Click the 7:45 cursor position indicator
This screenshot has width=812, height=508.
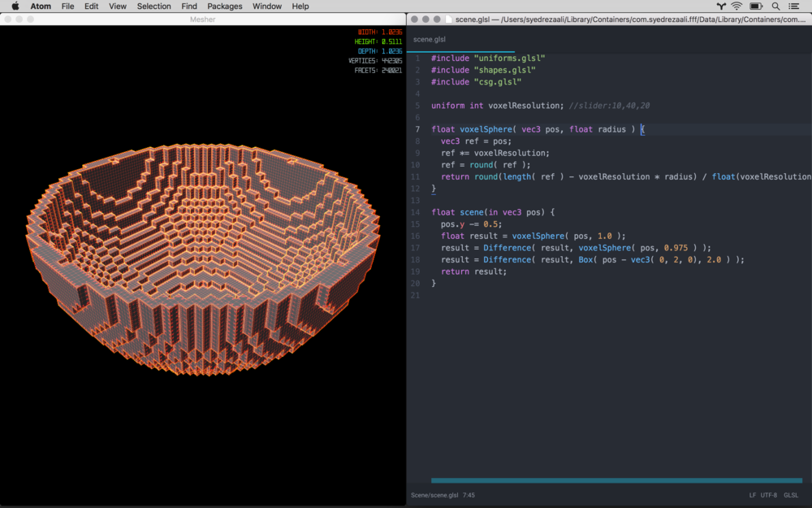[x=469, y=495]
